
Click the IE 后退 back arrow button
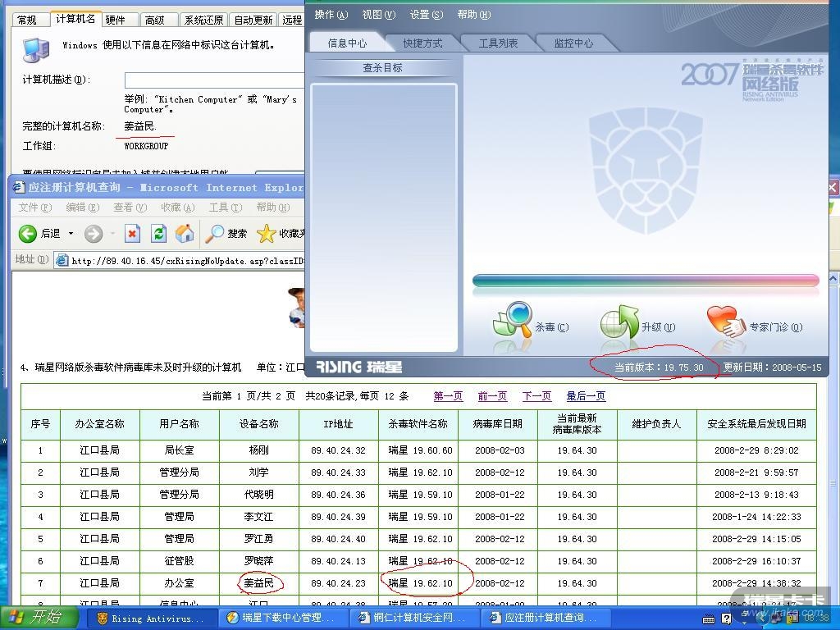(x=27, y=234)
